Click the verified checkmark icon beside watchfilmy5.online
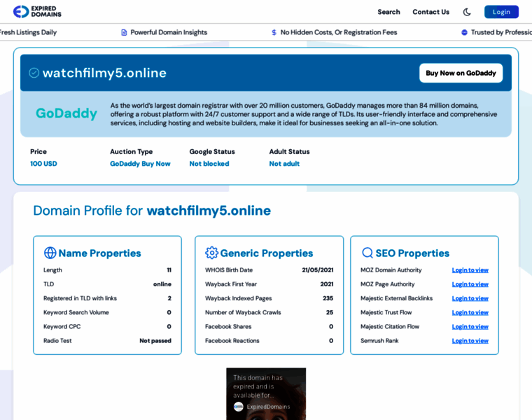Viewport: 532px width, 420px height. 34,73
